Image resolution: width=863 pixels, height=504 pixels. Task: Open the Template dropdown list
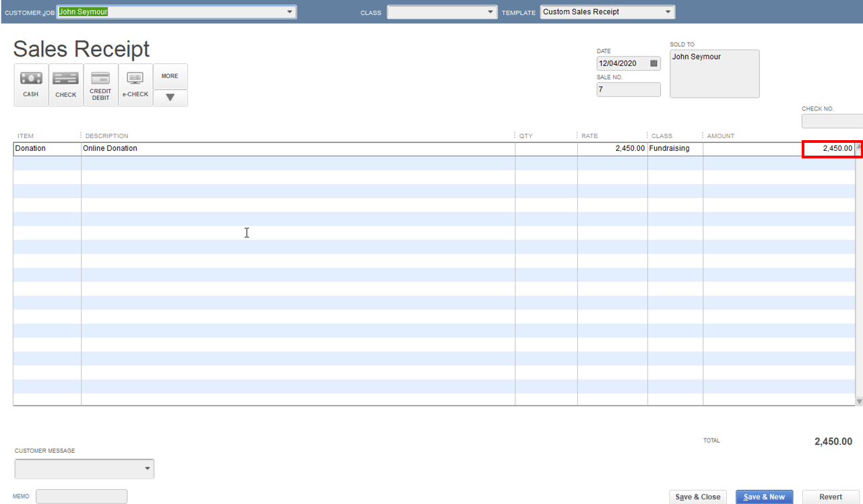tap(668, 12)
